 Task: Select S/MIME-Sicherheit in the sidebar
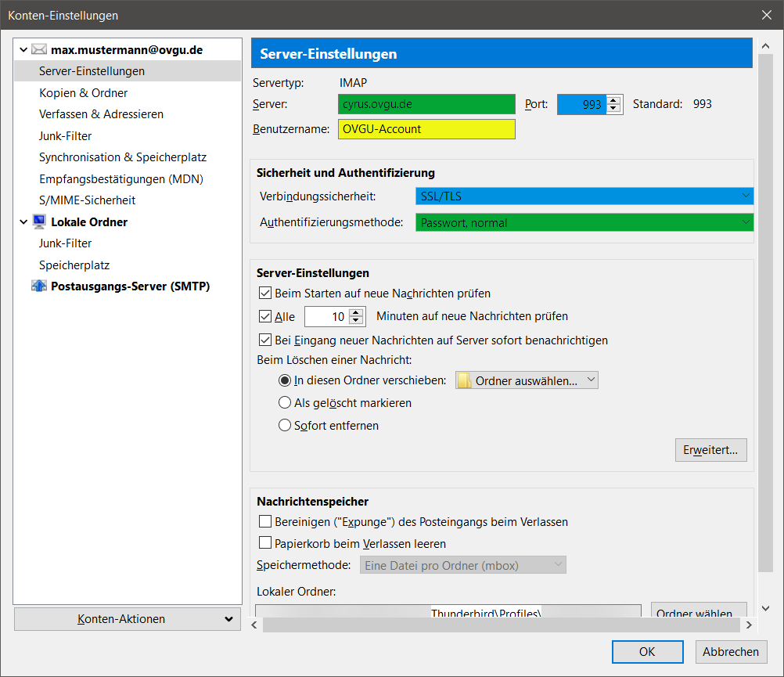pyautogui.click(x=87, y=200)
